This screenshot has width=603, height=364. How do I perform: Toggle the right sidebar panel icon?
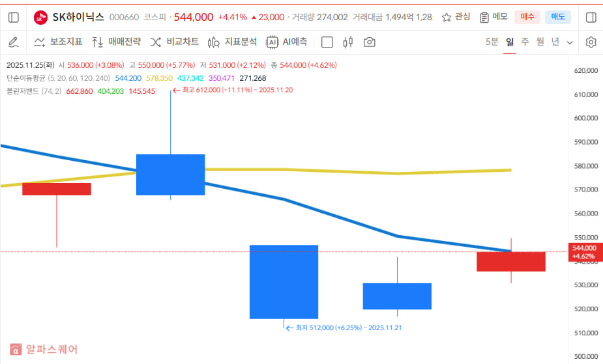[591, 17]
